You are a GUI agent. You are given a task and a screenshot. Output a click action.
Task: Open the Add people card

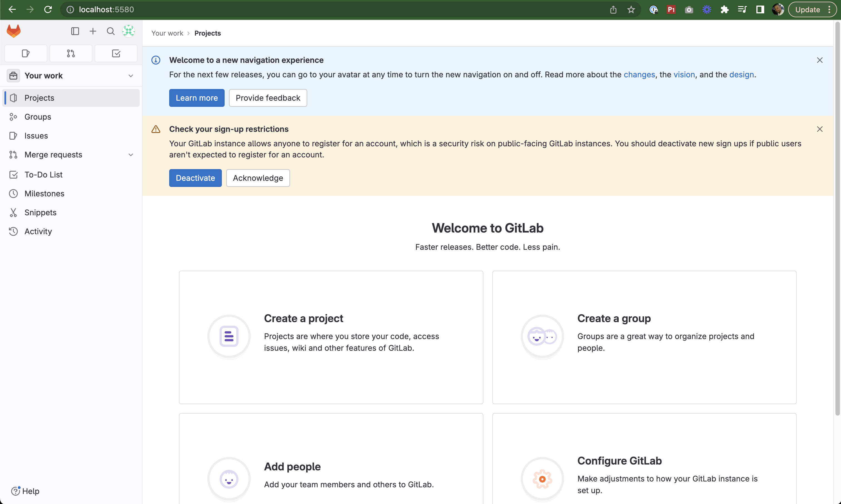pos(331,458)
